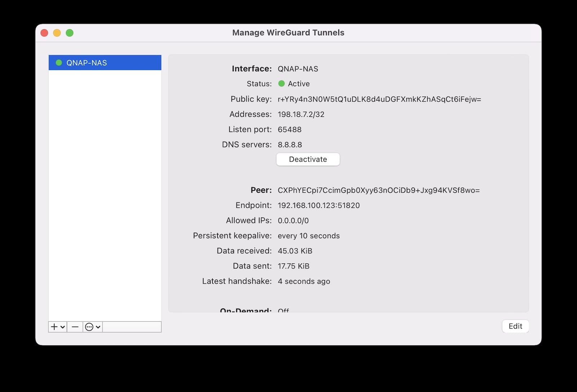Click the Allowed IPs: label
The image size is (577, 392).
249,220
